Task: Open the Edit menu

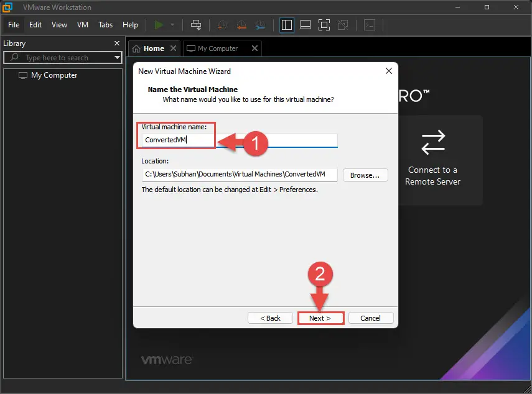Action: pos(35,25)
